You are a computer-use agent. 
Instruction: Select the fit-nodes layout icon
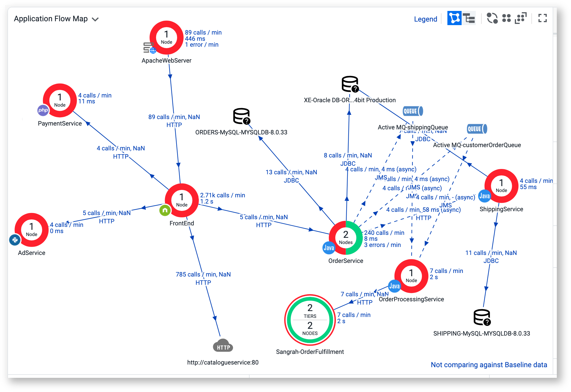point(521,18)
